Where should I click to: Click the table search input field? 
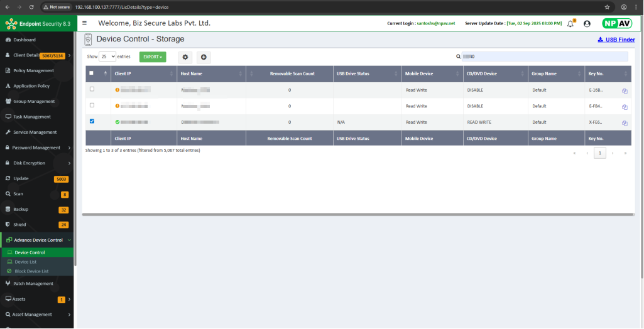(544, 57)
